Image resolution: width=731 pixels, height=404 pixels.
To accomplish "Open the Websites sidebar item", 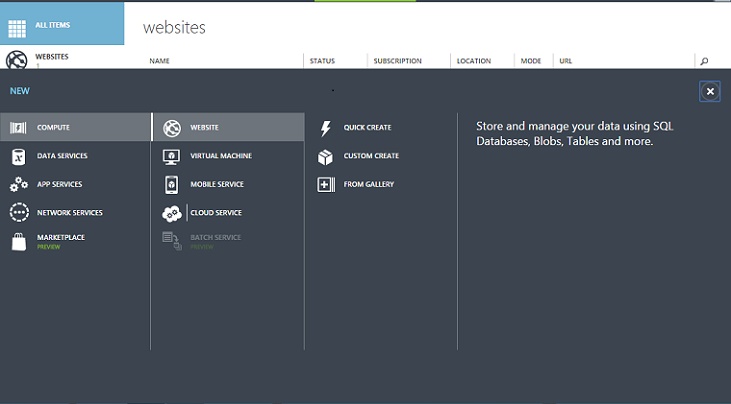I will pos(50,58).
